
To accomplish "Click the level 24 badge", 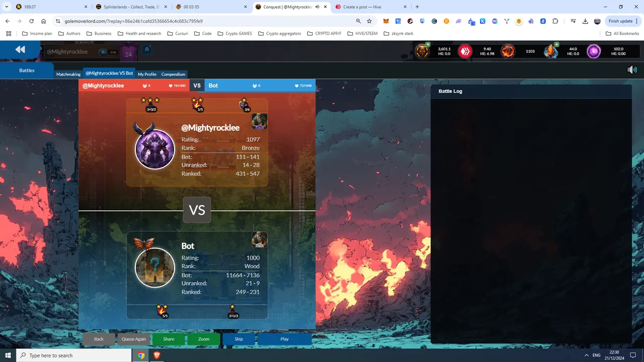I will point(128,54).
